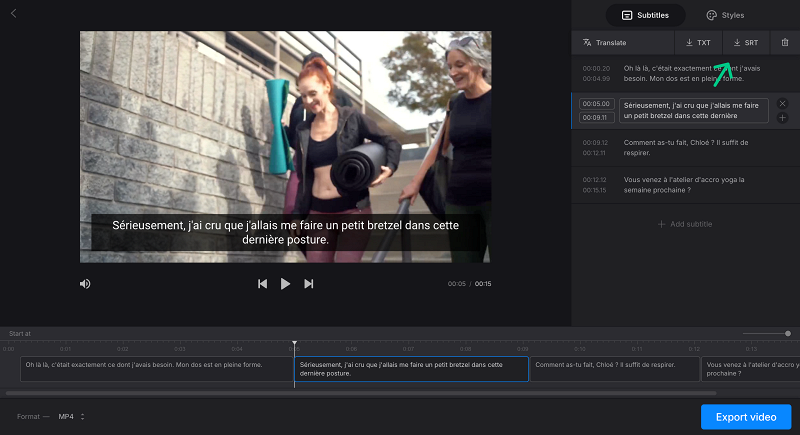The image size is (800, 435).
Task: Switch to the Subtitles tab
Action: 645,15
